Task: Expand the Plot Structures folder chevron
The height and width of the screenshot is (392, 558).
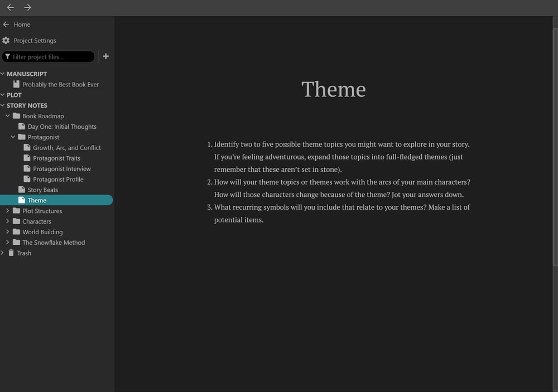Action: tap(7, 211)
